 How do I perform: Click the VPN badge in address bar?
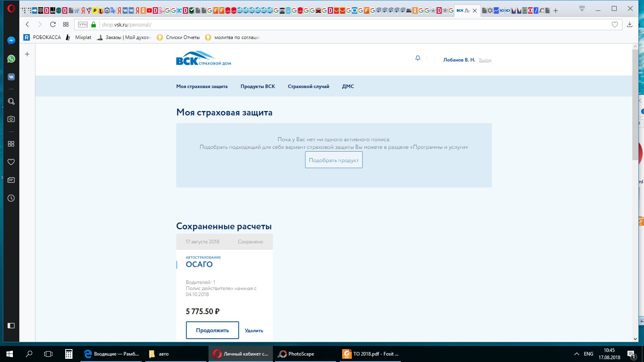pos(83,25)
